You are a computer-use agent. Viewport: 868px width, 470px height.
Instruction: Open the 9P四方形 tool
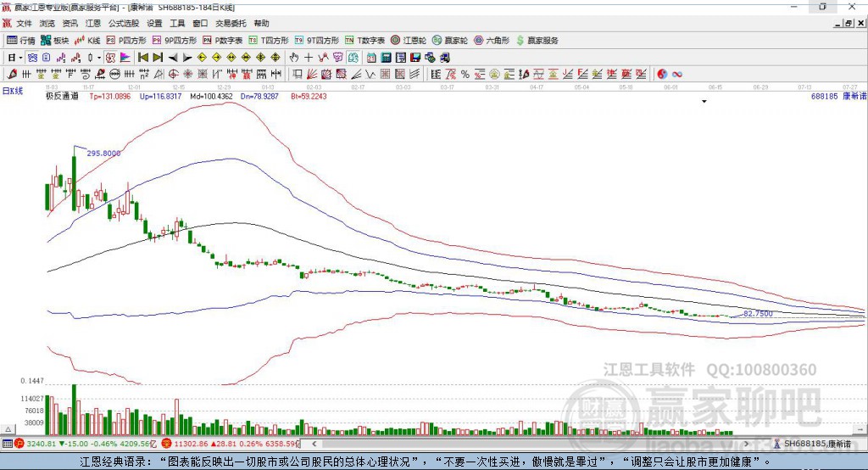[175, 41]
